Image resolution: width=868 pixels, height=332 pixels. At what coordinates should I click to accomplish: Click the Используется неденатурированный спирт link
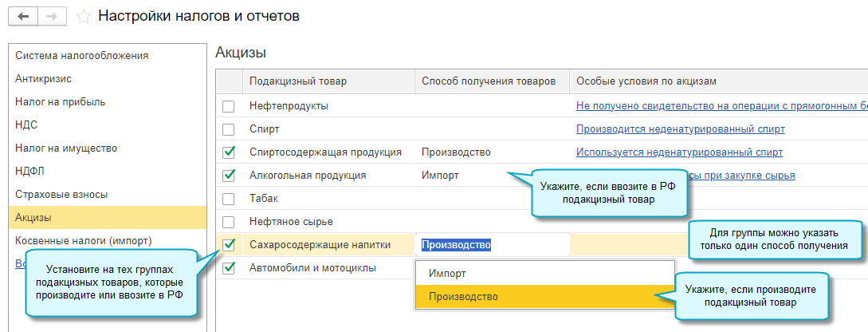pyautogui.click(x=679, y=152)
